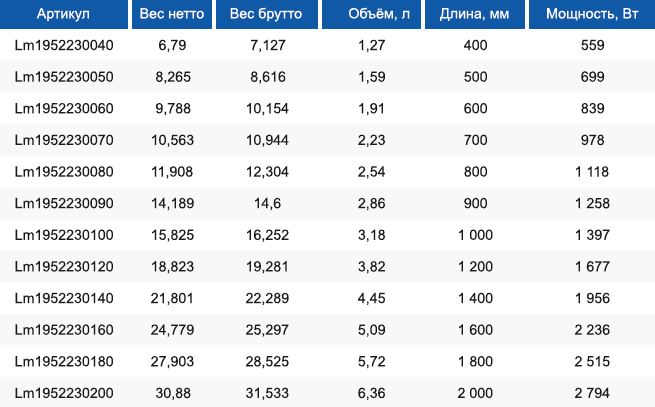Click article Lm1952230090
The image size is (655, 407).
tap(64, 204)
